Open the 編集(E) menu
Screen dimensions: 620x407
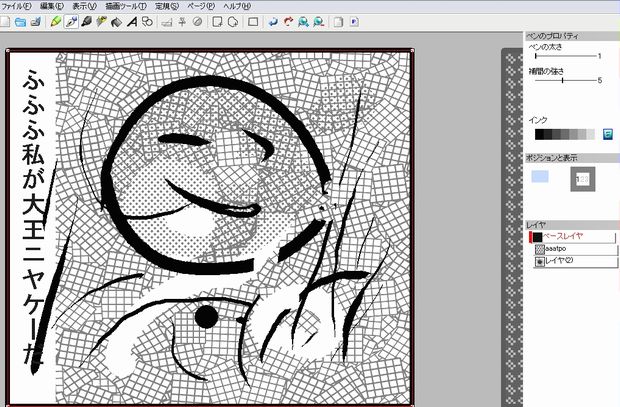52,6
